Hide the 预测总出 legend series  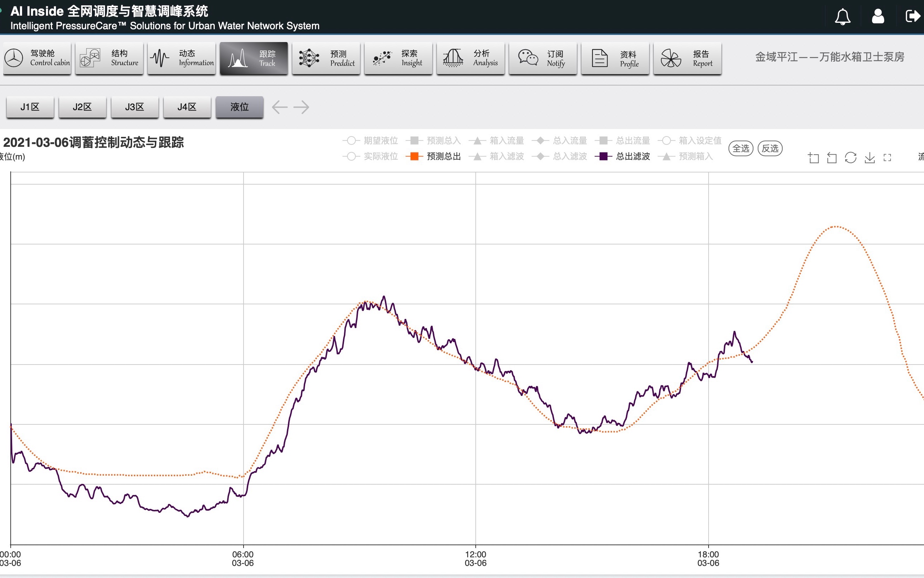point(433,156)
